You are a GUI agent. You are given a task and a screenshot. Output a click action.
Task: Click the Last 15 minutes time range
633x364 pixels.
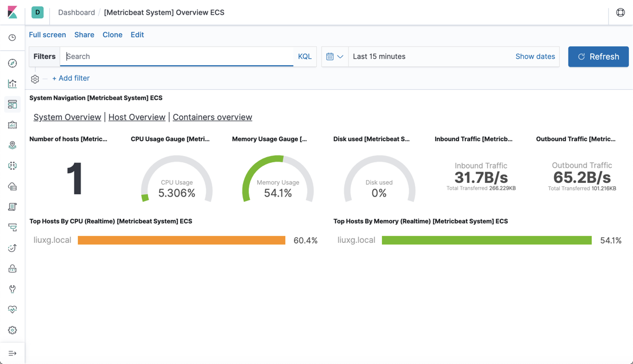coord(379,57)
